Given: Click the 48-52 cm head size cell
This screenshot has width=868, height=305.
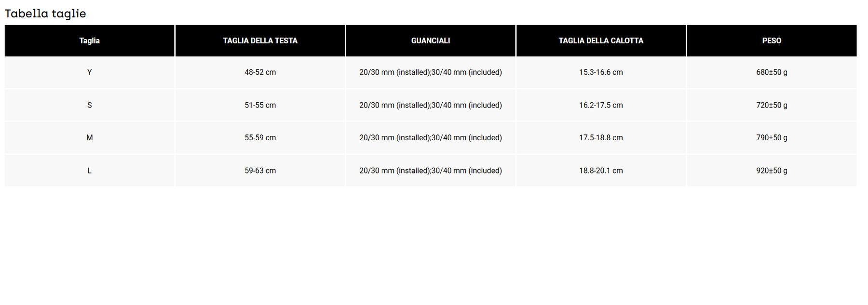Looking at the screenshot, I should (260, 72).
